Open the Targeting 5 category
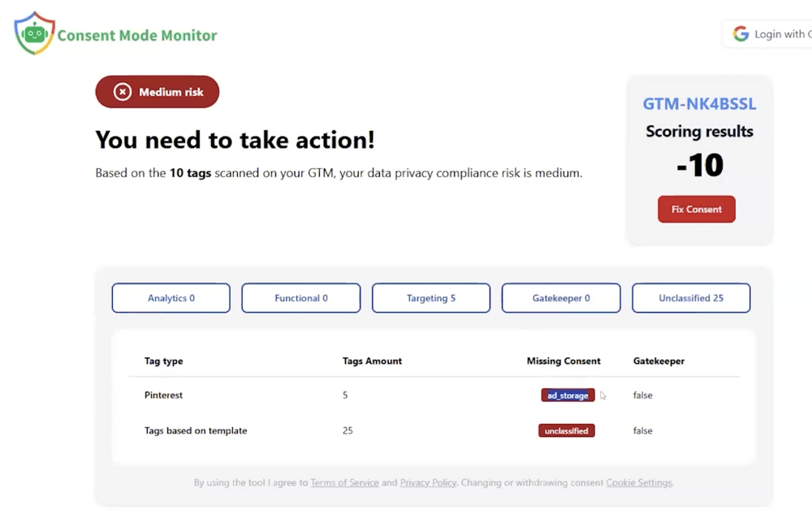This screenshot has height=519, width=812. tap(431, 298)
